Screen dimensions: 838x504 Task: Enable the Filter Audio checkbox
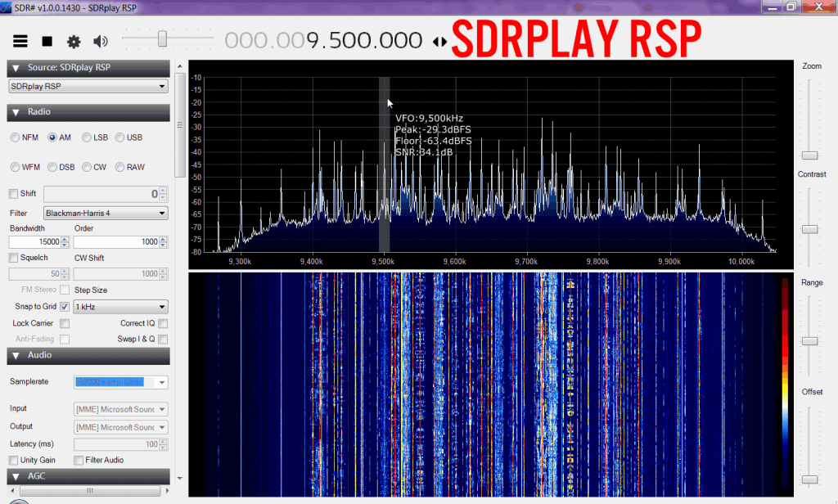[x=79, y=460]
